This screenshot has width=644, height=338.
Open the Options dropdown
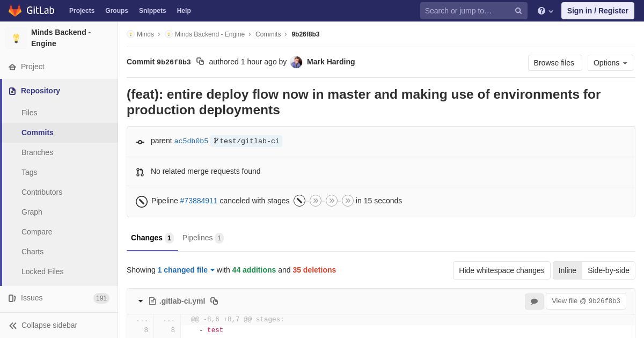coord(610,63)
